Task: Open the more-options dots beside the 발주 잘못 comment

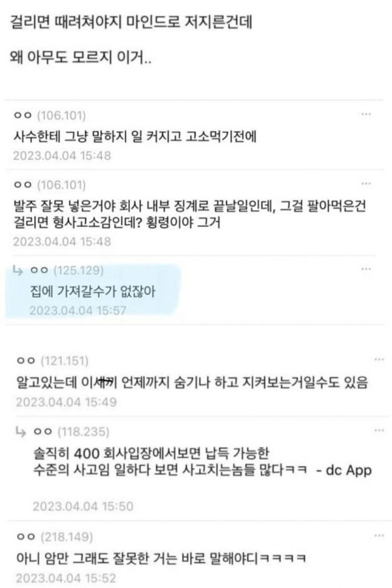Action: click(366, 184)
